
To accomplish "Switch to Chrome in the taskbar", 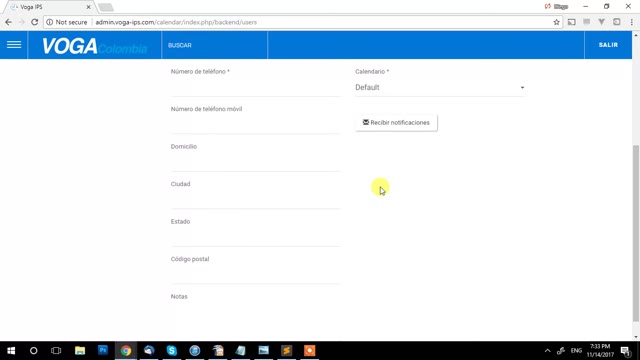I will [x=126, y=351].
